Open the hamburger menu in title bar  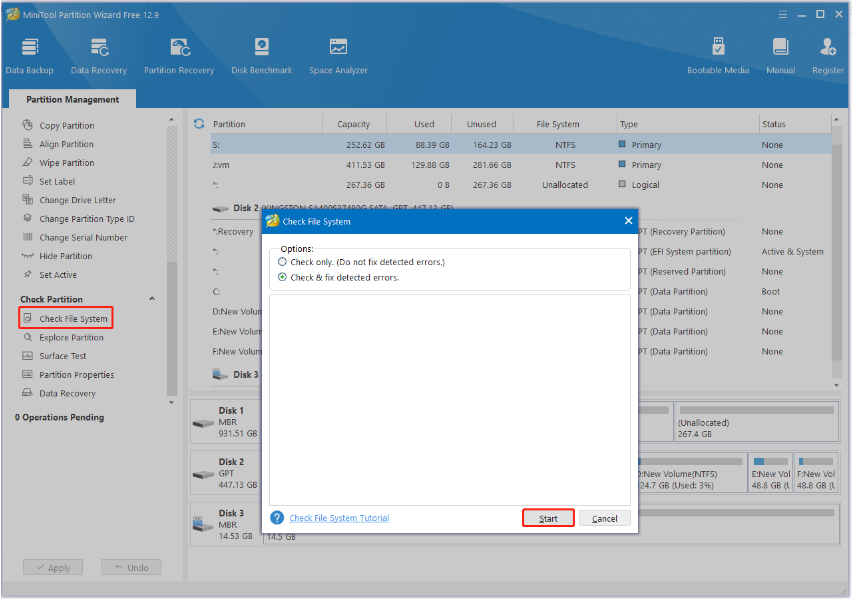pyautogui.click(x=782, y=15)
